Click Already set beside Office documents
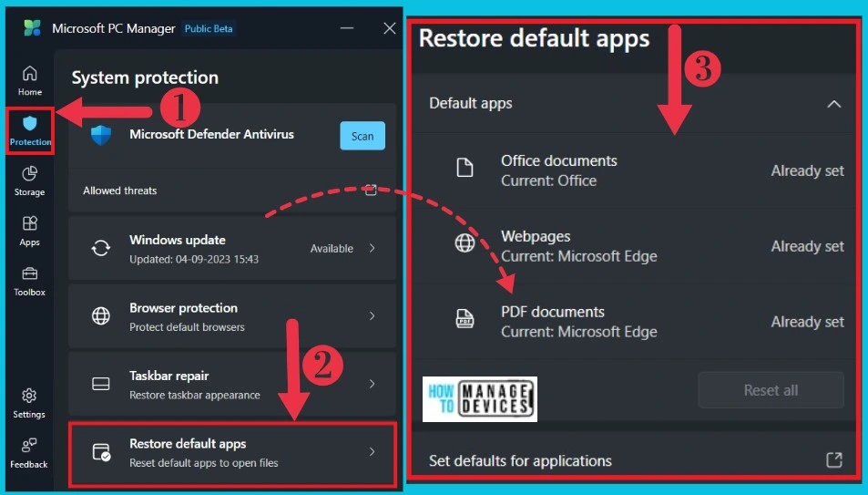 pyautogui.click(x=807, y=170)
